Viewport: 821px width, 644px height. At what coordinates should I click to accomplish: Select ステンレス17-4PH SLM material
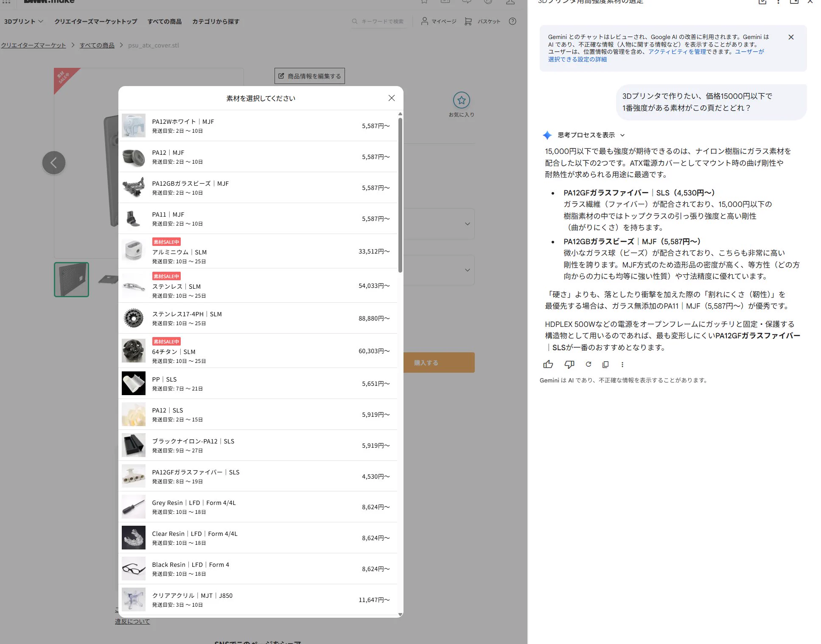tap(258, 318)
